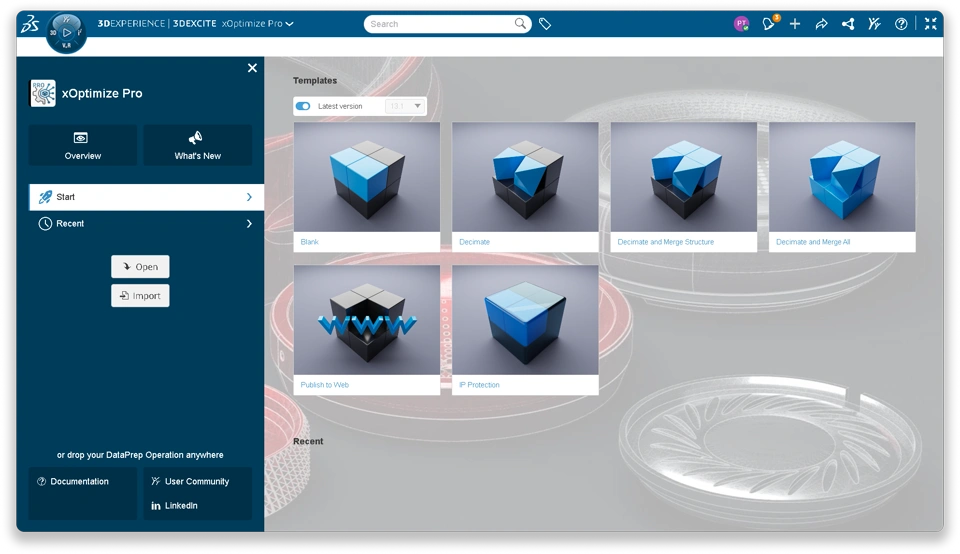Open the 3DEXPERIENCE compass
This screenshot has width=960, height=554.
click(x=66, y=33)
